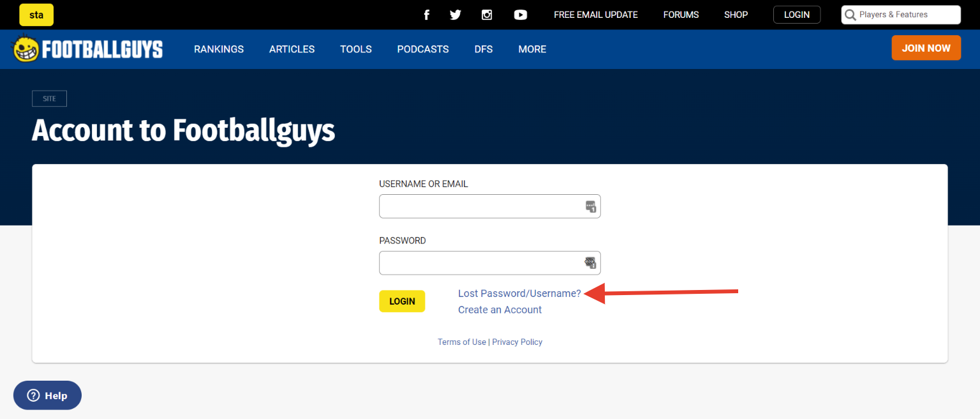This screenshot has height=419, width=980.
Task: Open the Twitter icon in top bar
Action: click(456, 15)
